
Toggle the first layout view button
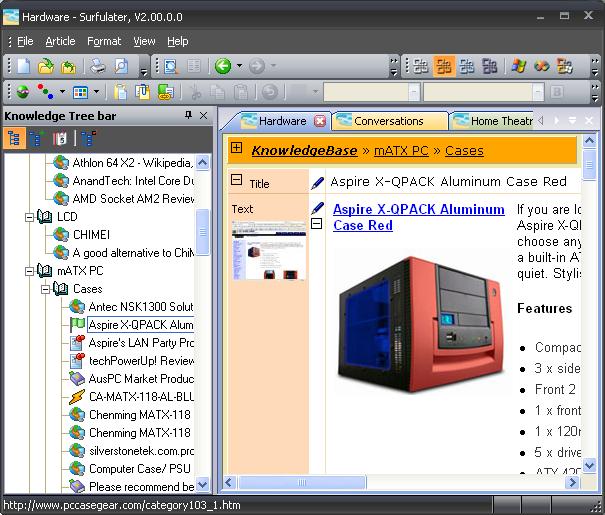point(421,66)
